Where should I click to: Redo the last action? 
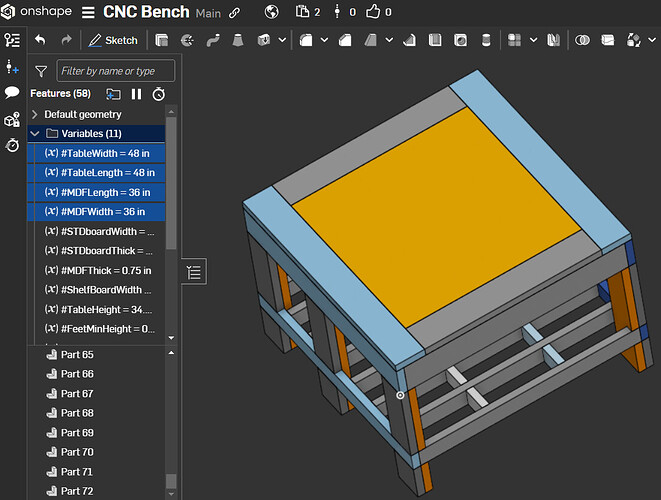(66, 40)
